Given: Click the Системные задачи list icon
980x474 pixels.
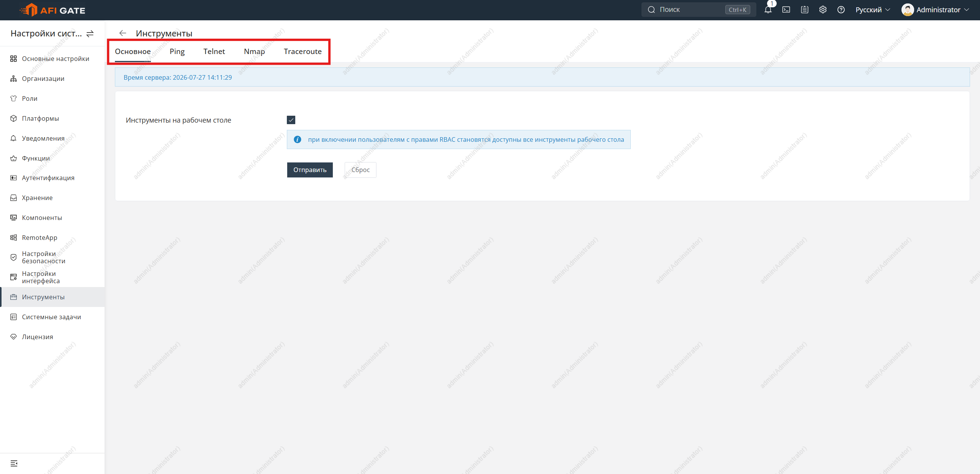Looking at the screenshot, I should [13, 317].
